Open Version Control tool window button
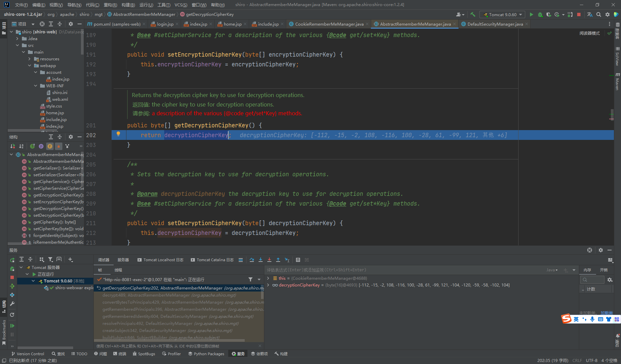The height and width of the screenshot is (364, 621). point(28,354)
